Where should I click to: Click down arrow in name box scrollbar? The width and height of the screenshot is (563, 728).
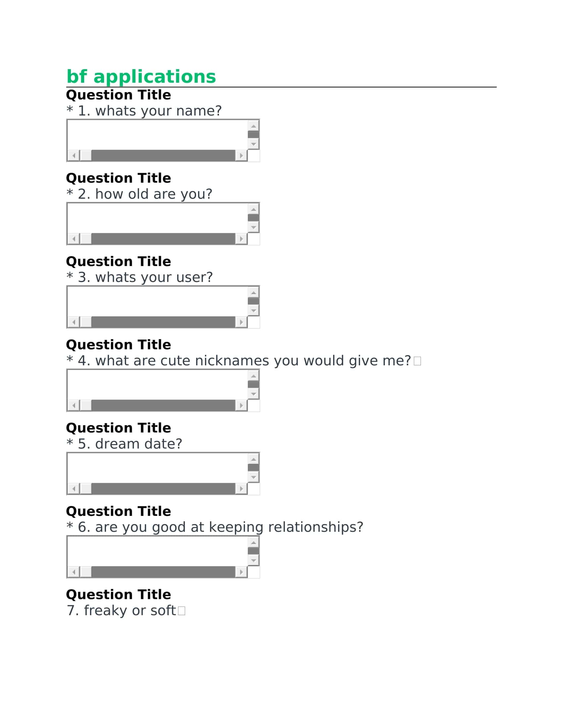click(x=253, y=144)
